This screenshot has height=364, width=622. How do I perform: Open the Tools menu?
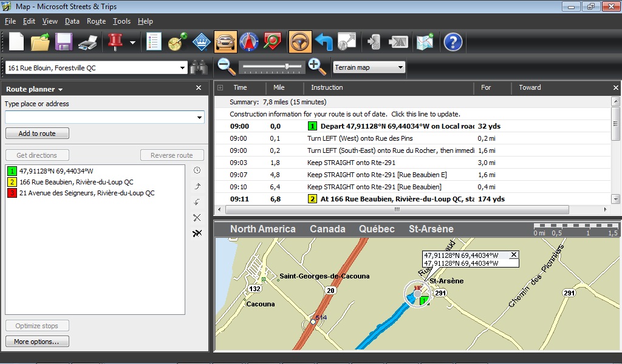click(121, 21)
